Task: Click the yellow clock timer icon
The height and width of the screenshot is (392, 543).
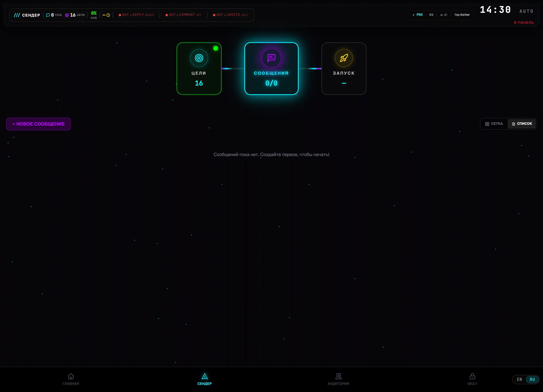Action: tap(108, 15)
